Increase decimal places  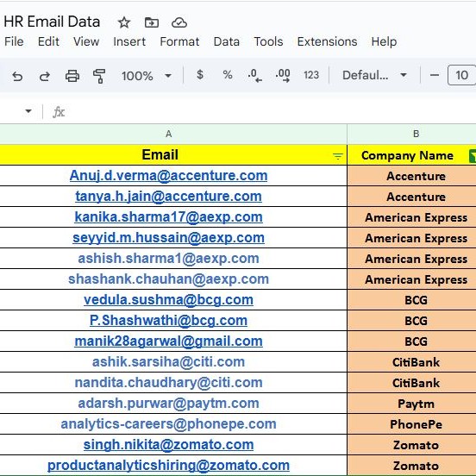[283, 75]
